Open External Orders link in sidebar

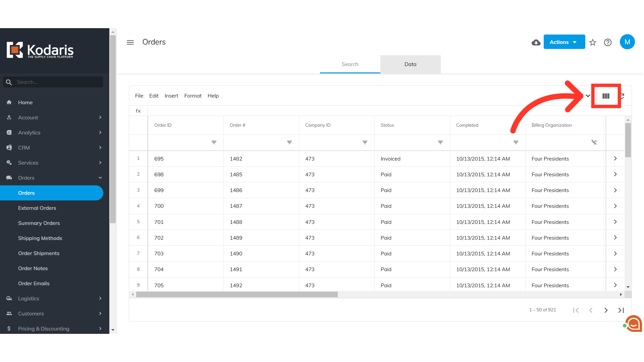(x=37, y=208)
